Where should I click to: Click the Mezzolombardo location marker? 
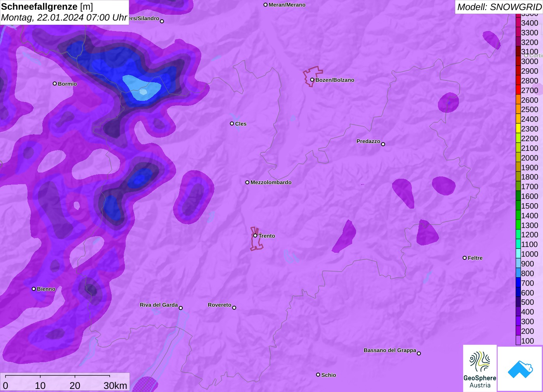point(247,182)
